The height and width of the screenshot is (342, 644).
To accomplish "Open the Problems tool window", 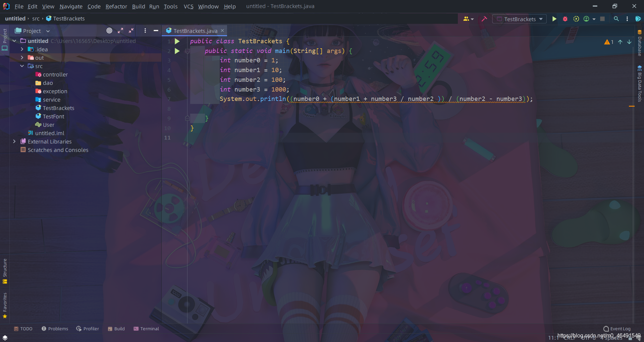I will (55, 329).
